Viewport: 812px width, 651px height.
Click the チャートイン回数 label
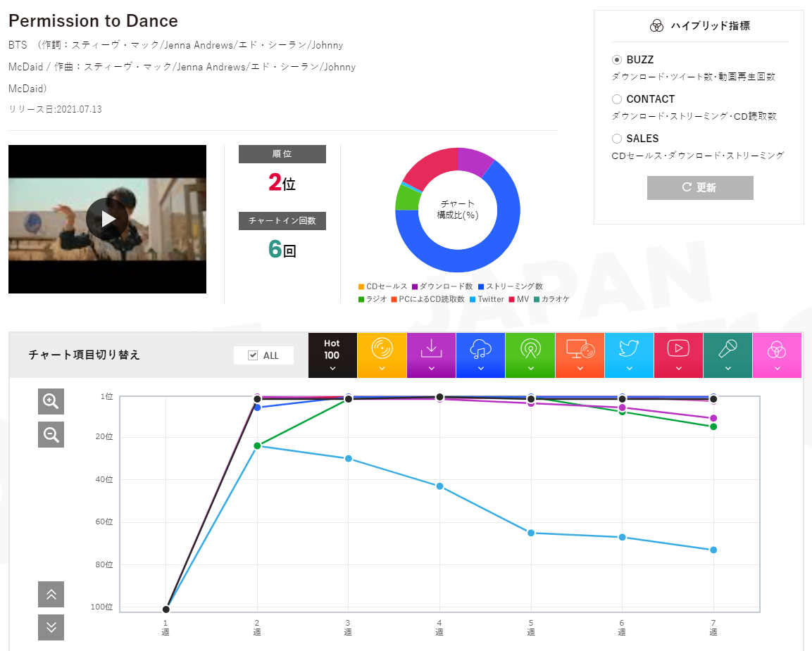(x=282, y=220)
